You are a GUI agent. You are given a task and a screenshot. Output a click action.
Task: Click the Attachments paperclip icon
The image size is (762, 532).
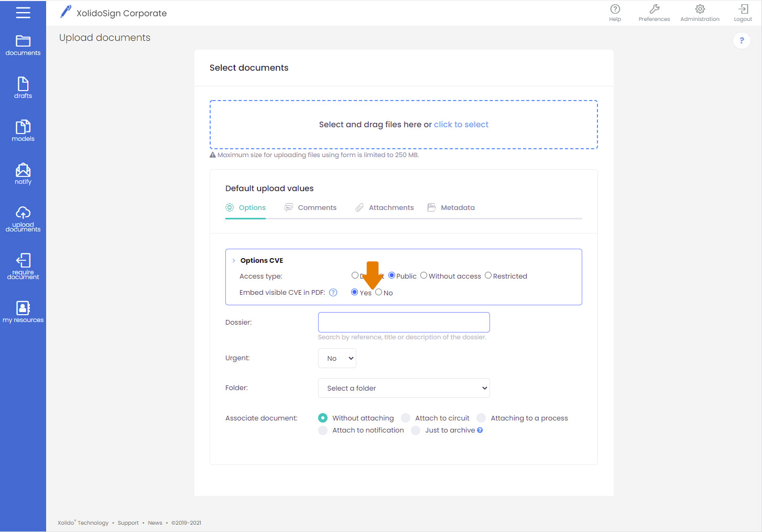click(x=360, y=207)
